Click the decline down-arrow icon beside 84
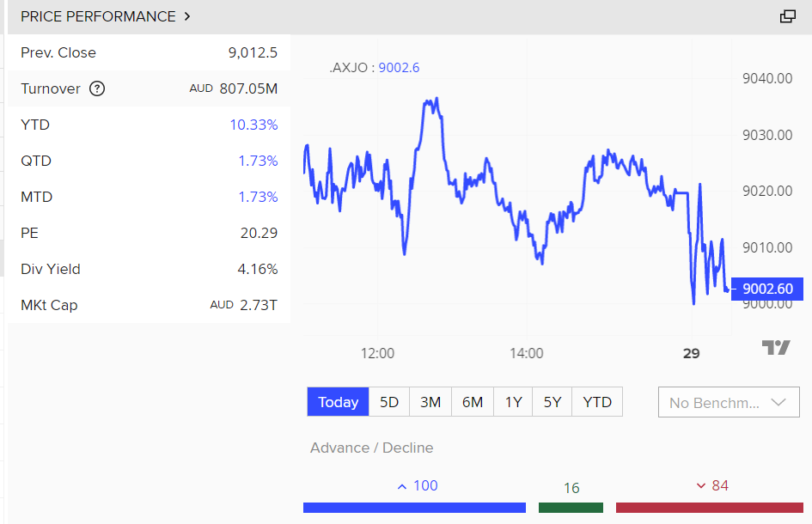This screenshot has width=812, height=524. (x=701, y=486)
